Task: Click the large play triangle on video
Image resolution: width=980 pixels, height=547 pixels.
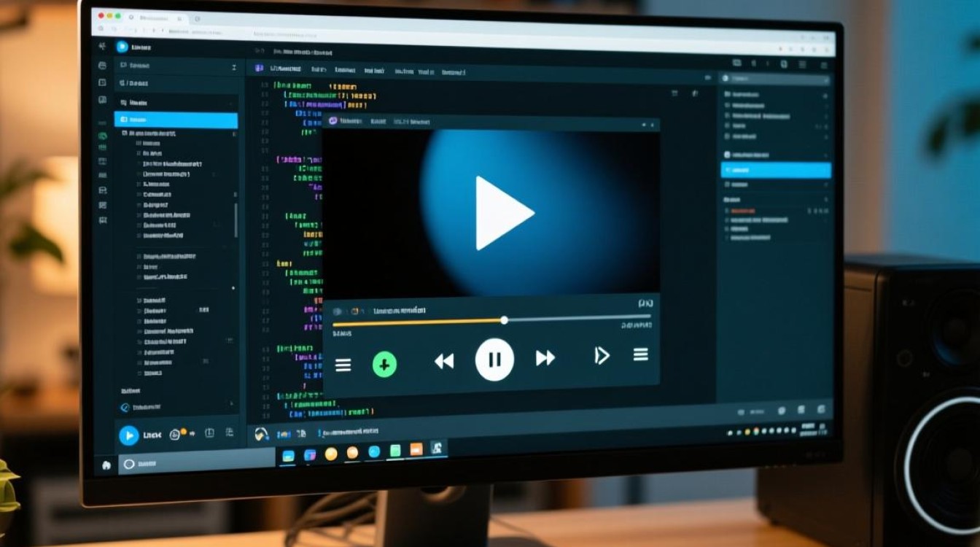Action: coord(503,213)
